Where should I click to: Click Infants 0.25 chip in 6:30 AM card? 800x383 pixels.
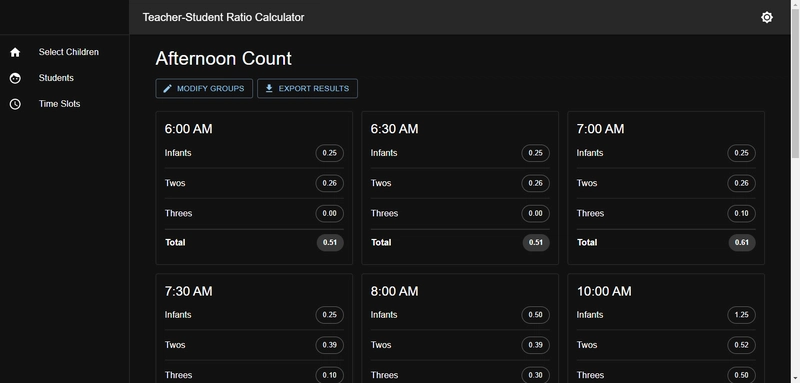536,153
